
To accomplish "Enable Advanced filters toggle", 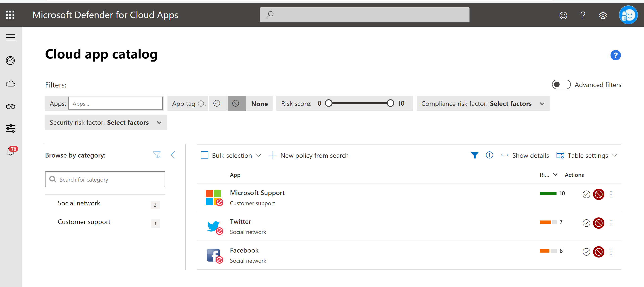I will coord(561,84).
